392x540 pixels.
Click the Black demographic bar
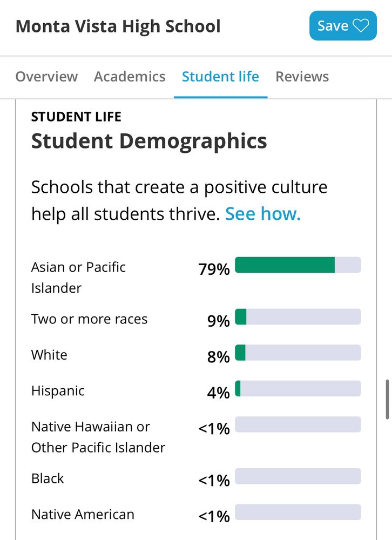pos(298,476)
